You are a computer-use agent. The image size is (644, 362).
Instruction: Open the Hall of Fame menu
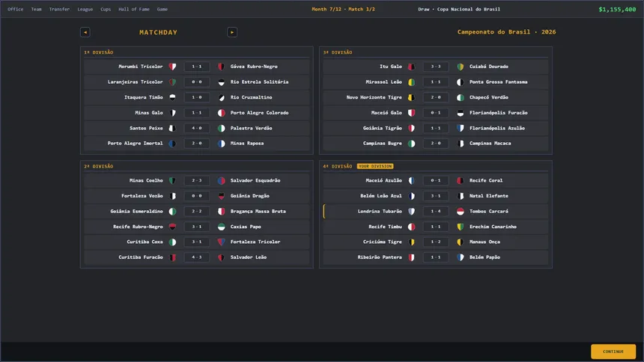(134, 9)
